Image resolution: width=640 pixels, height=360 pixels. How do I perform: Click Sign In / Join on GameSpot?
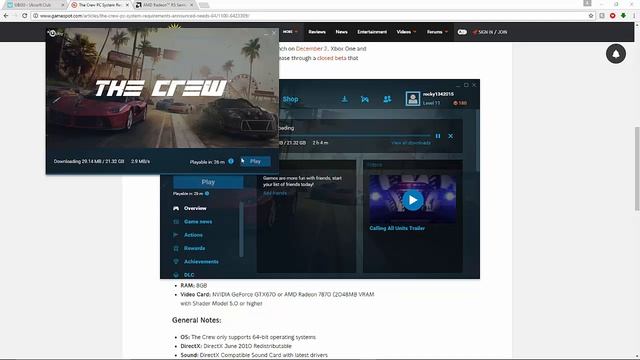pyautogui.click(x=489, y=32)
